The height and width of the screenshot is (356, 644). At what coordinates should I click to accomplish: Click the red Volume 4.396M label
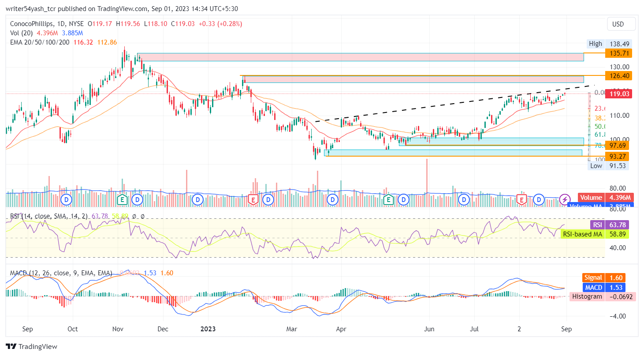tap(606, 198)
